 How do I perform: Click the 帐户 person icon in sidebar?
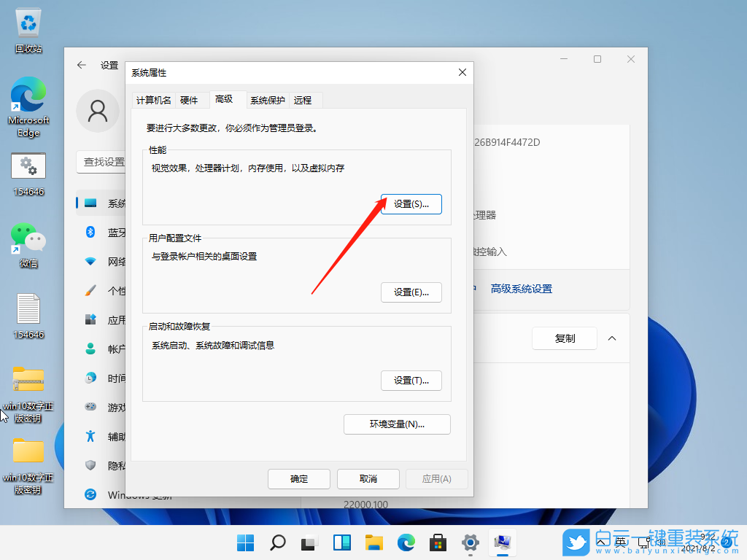(91, 349)
